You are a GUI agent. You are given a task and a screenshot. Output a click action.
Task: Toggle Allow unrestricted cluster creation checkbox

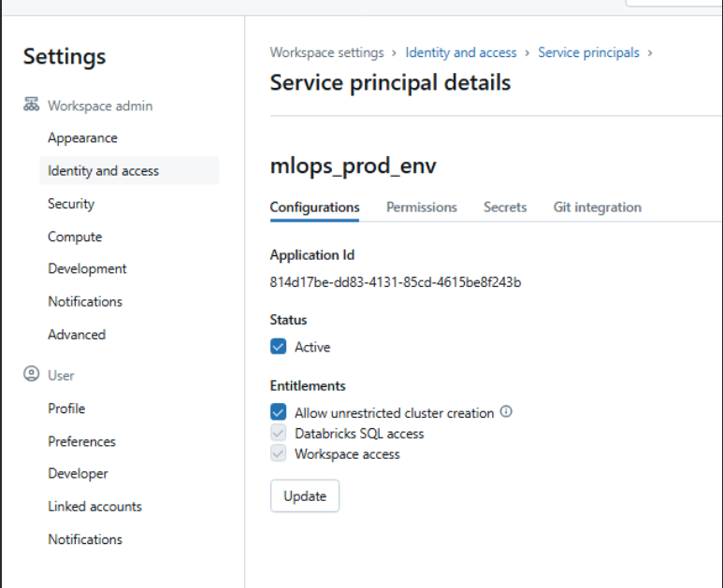click(278, 412)
